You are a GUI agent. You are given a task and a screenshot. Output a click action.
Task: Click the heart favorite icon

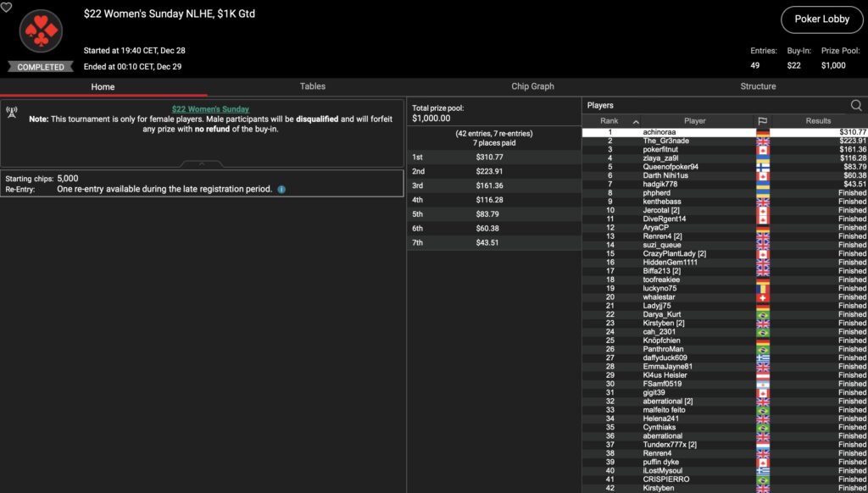6,7
